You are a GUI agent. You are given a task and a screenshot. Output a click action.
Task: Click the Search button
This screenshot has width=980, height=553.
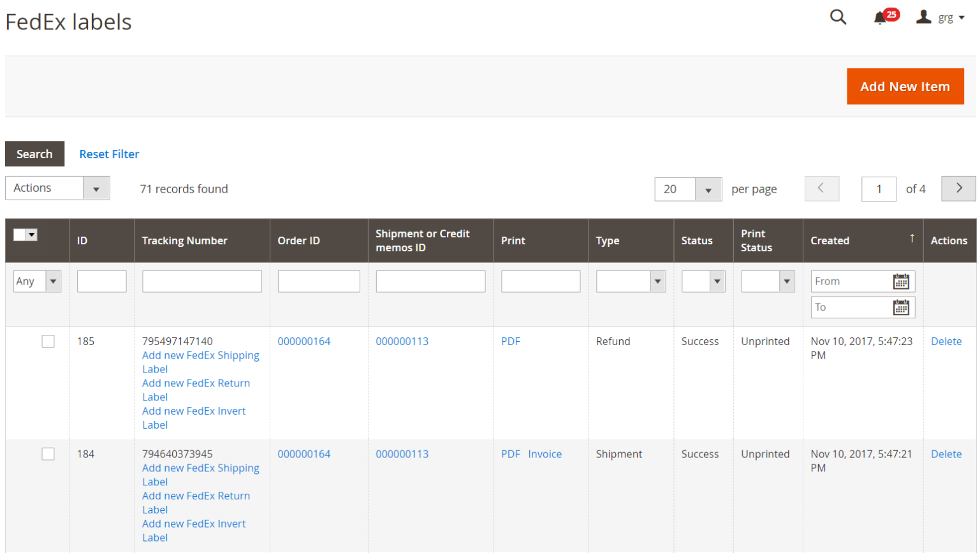point(34,154)
